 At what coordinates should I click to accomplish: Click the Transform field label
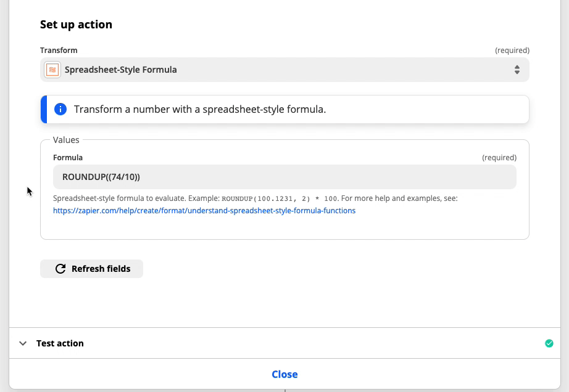pos(59,51)
